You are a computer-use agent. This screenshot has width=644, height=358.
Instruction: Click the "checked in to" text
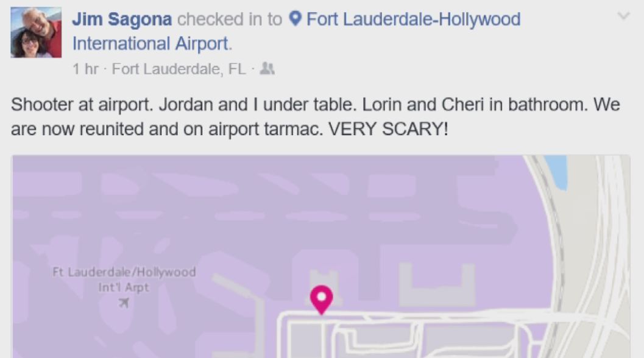(230, 19)
